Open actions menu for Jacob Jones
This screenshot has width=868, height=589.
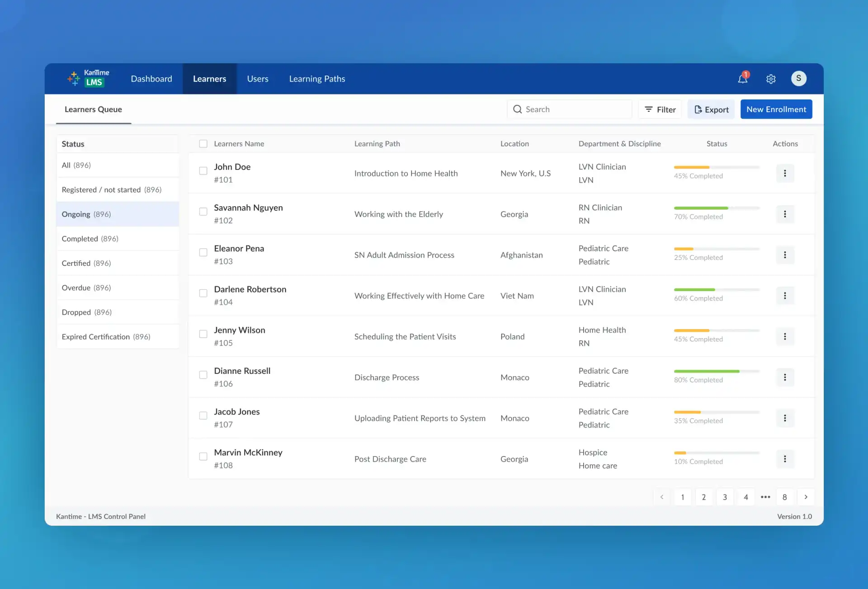(785, 418)
